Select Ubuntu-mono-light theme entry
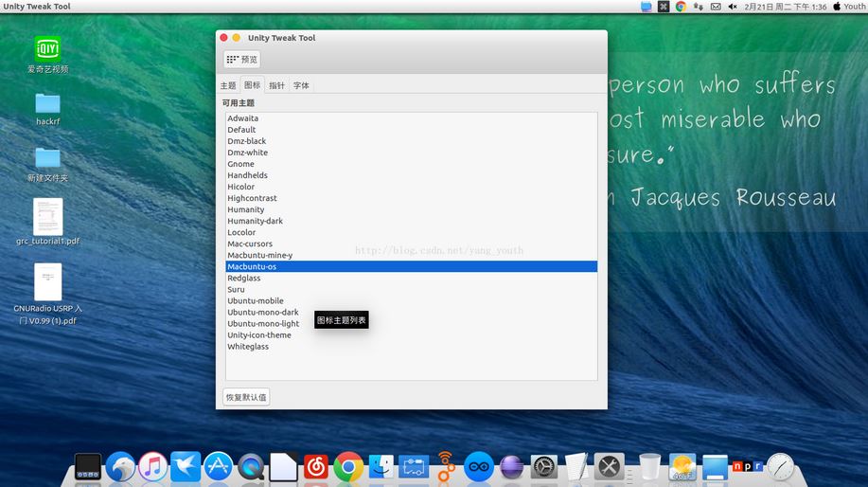 point(412,323)
